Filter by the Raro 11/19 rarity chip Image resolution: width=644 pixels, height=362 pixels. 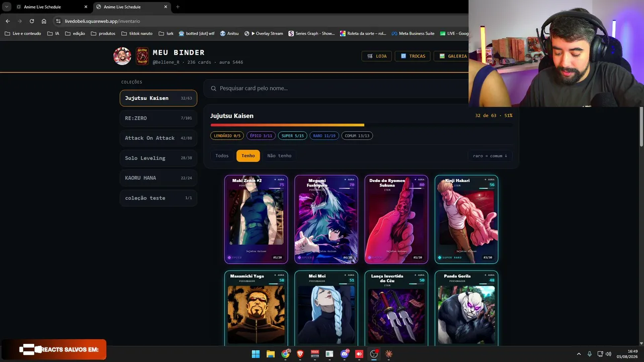coord(324,136)
